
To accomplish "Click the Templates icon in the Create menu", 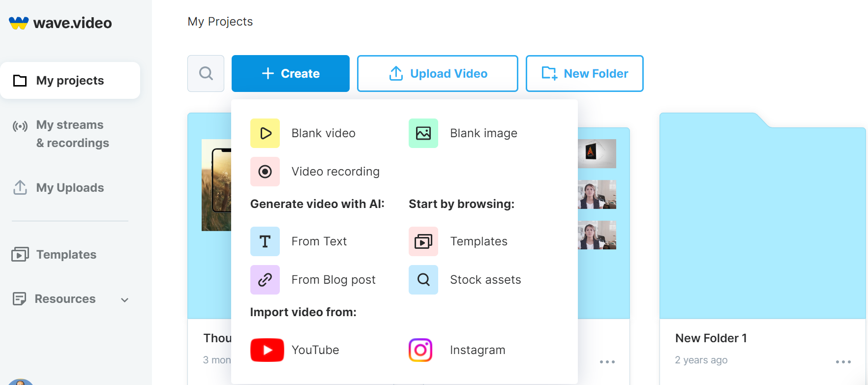I will click(x=423, y=241).
